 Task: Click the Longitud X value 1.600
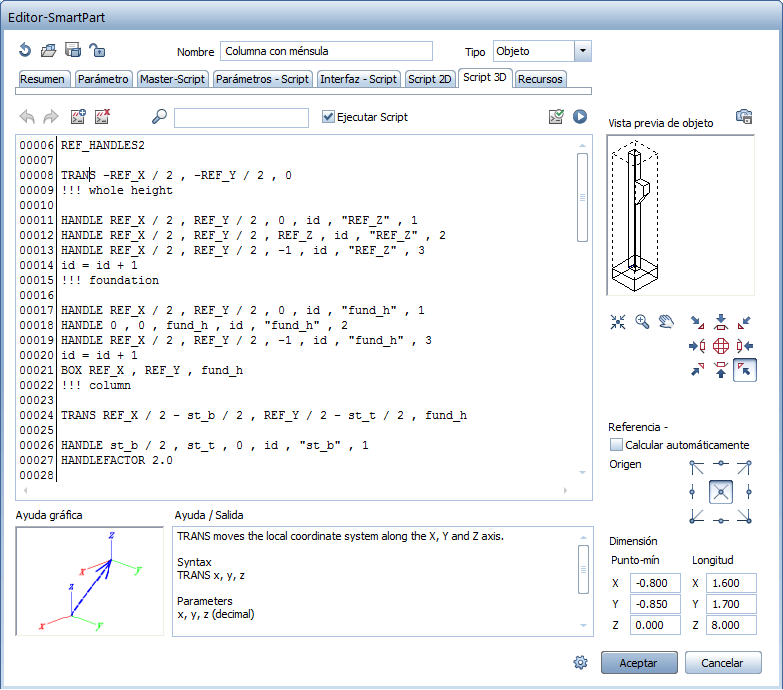731,583
